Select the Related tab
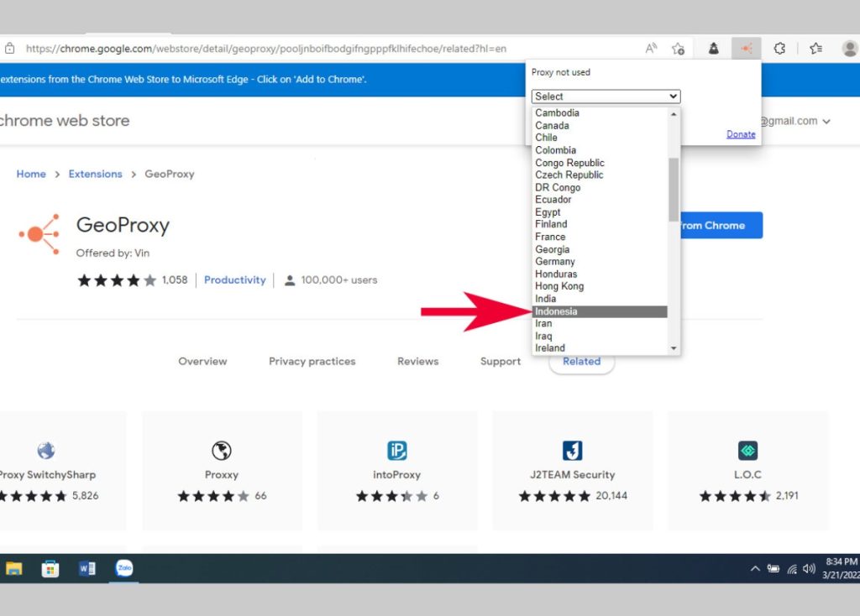 [581, 361]
